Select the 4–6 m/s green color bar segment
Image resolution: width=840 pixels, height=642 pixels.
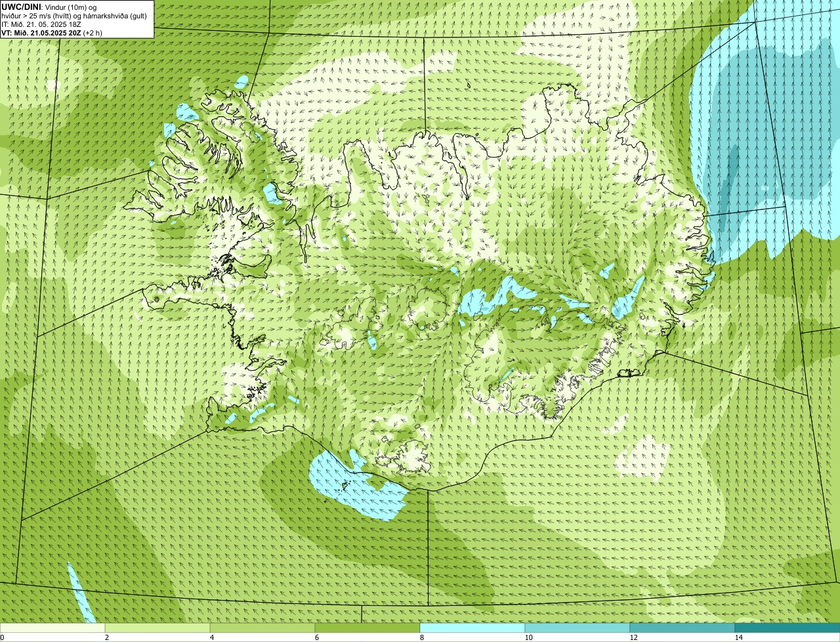pyautogui.click(x=262, y=628)
